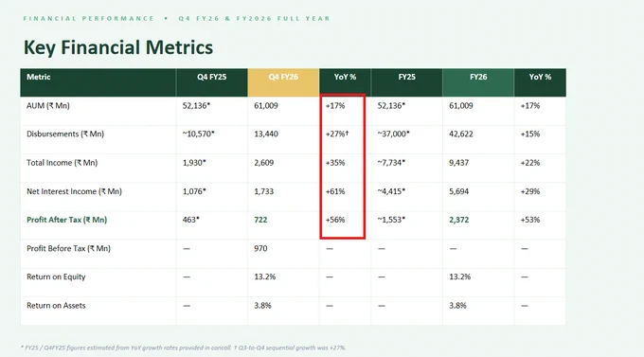Click the Key Financial Metrics title
This screenshot has height=357, width=644.
coord(118,47)
